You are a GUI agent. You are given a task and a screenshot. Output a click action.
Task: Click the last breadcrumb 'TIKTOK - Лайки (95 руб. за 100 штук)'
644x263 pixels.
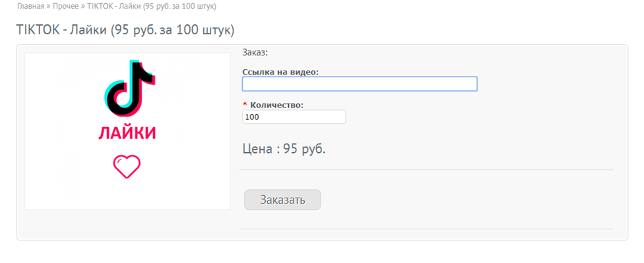152,7
